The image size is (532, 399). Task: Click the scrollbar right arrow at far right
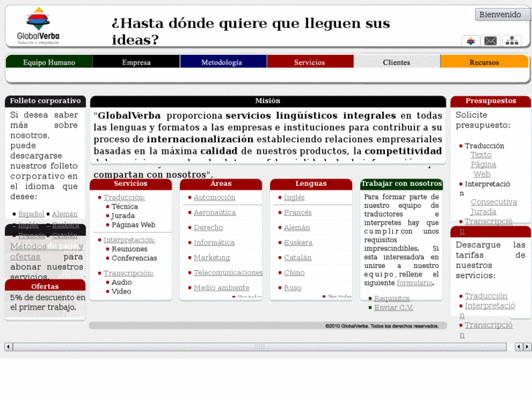pyautogui.click(x=527, y=347)
